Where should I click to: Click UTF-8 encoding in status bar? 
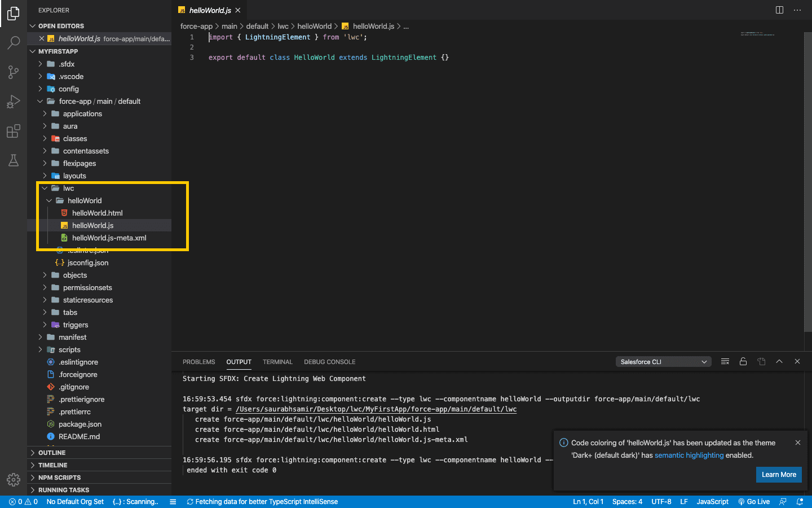tap(661, 502)
